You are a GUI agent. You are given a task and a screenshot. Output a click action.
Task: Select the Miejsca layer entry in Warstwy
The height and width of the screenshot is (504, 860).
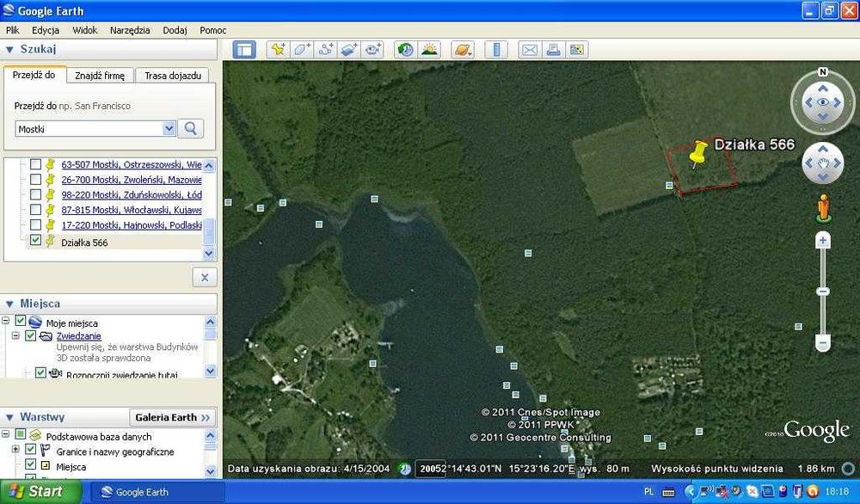71,467
